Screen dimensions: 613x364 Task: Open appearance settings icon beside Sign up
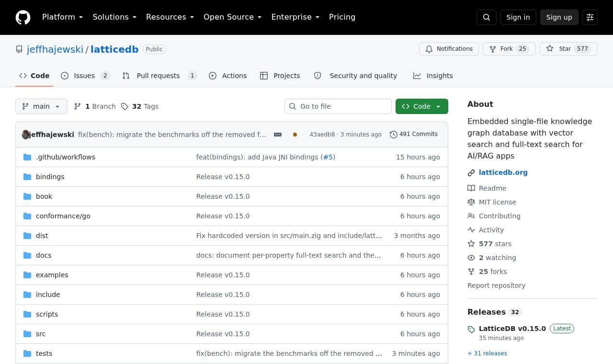coord(590,17)
